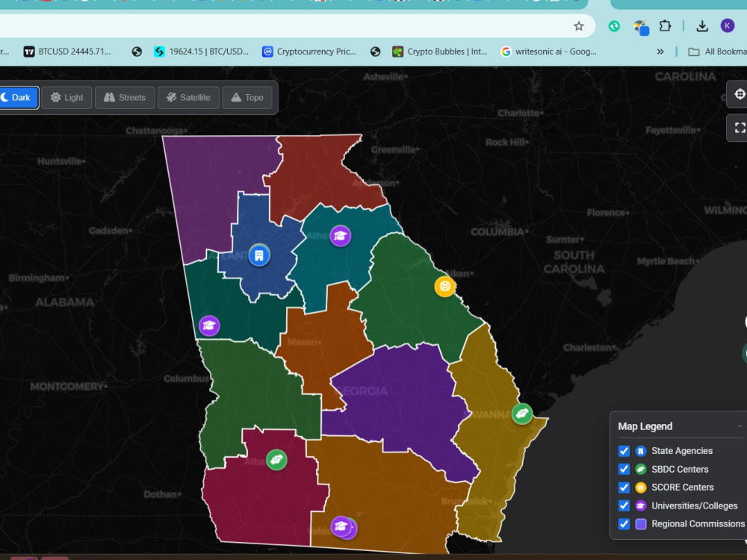Toggle the Regional Commissions checkbox
Viewport: 747px width, 560px height.
tap(624, 524)
